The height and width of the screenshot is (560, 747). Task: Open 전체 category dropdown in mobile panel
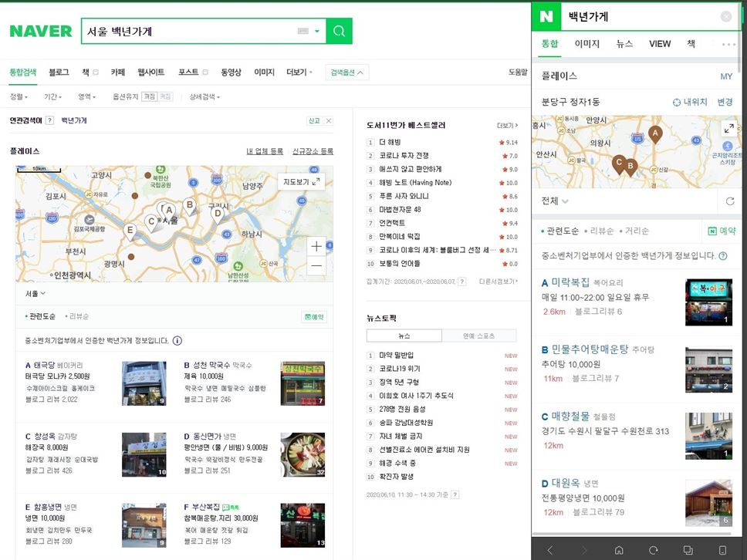[x=555, y=201]
